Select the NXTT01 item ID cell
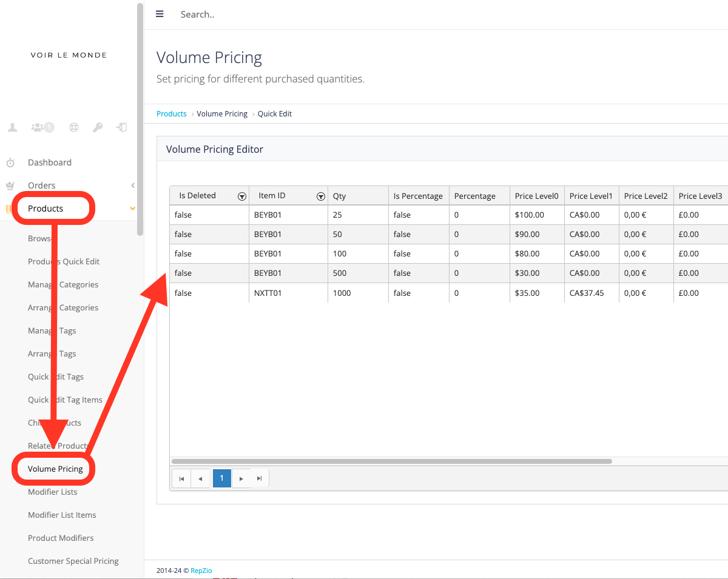Screen dimensions: 728x579 (x=288, y=293)
